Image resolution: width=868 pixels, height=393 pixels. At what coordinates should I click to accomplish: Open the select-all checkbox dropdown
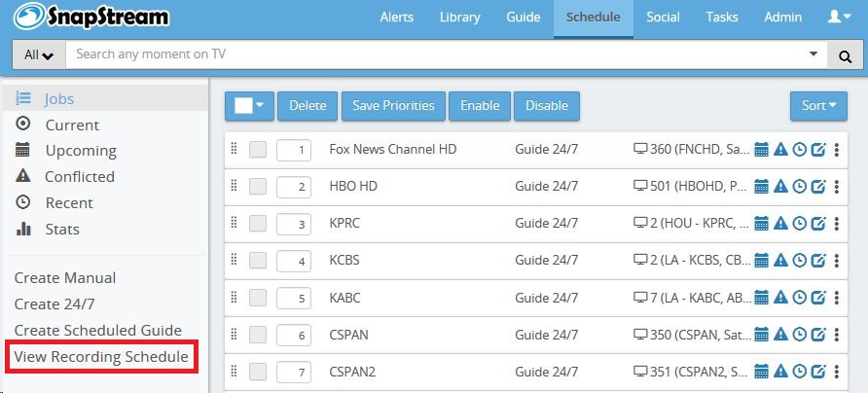[250, 106]
